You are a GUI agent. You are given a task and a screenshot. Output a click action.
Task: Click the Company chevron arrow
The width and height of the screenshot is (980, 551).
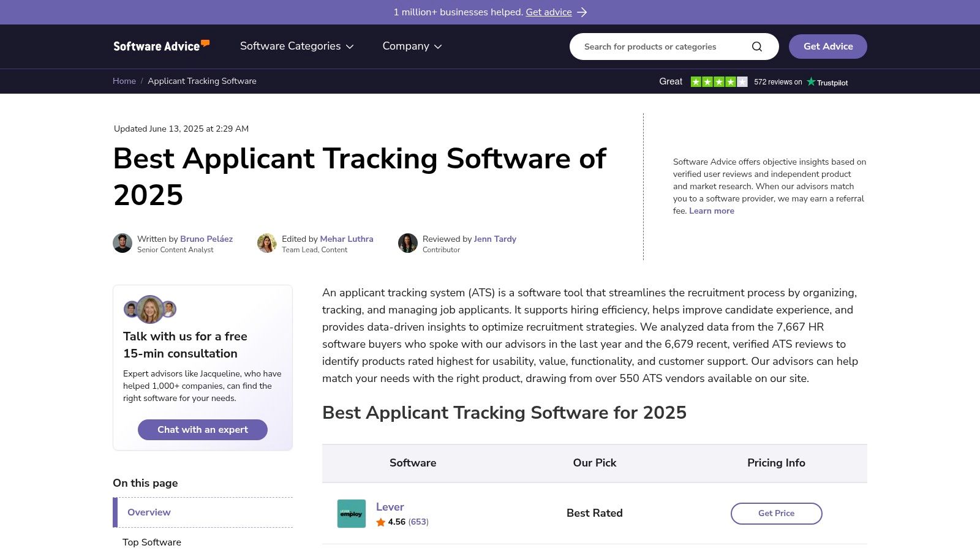438,47
